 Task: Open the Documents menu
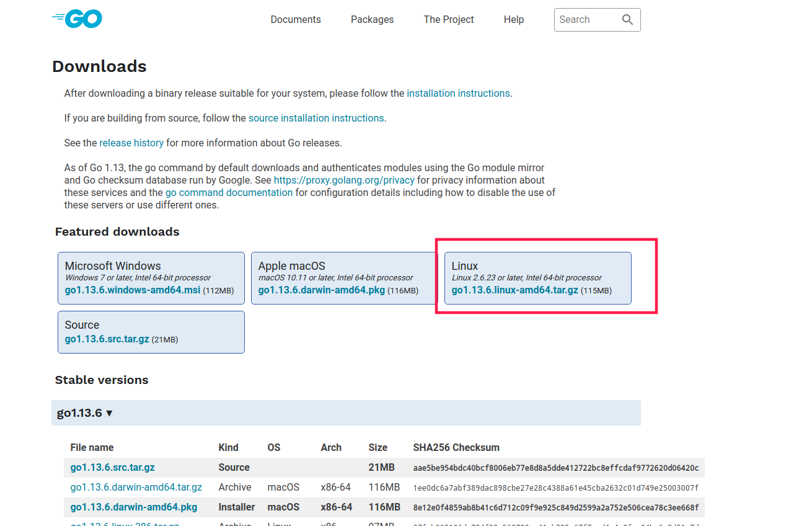pyautogui.click(x=296, y=20)
